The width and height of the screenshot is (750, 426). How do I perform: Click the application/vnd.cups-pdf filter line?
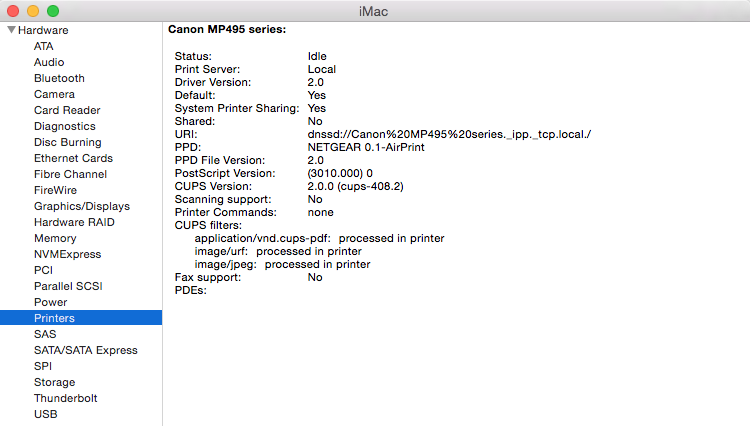tap(320, 239)
